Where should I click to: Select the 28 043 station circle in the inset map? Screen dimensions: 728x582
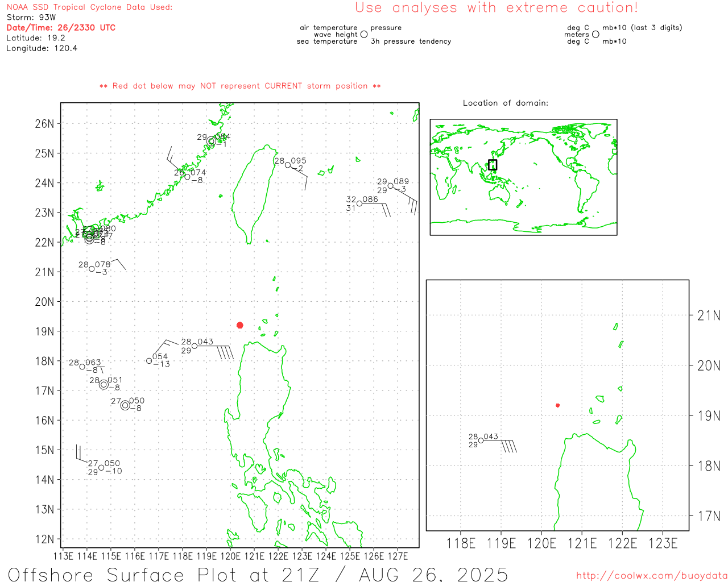[x=481, y=440]
